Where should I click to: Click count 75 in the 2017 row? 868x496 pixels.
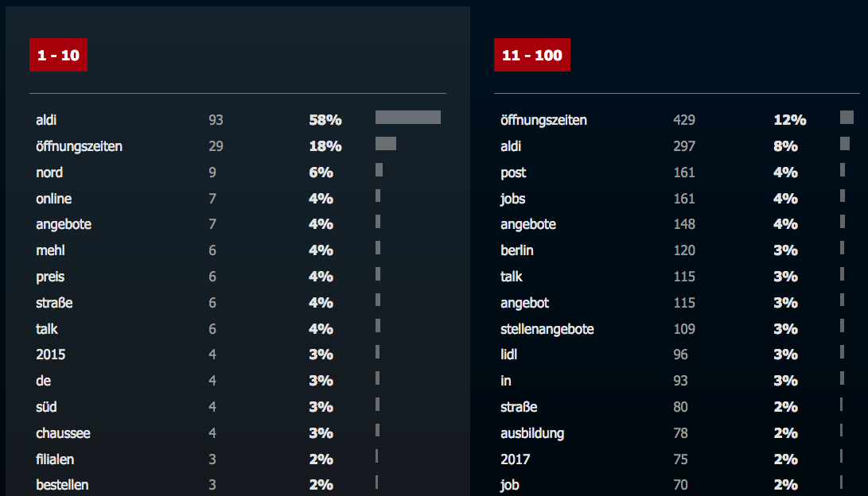(x=680, y=459)
